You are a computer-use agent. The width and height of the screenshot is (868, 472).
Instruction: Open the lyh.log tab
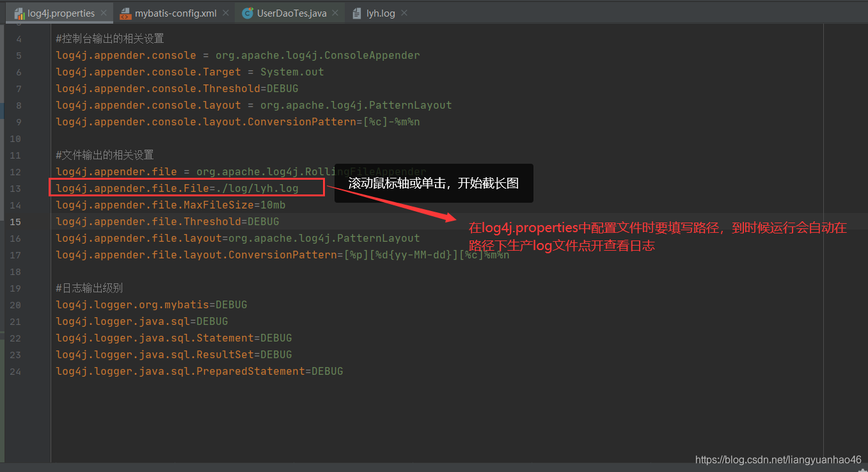coord(381,13)
